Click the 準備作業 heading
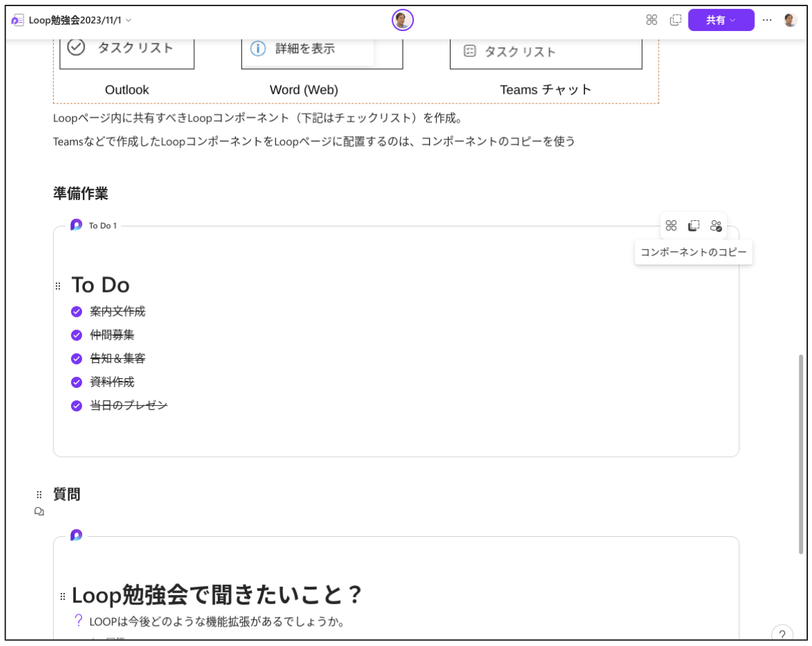The image size is (812, 646). pyautogui.click(x=81, y=194)
